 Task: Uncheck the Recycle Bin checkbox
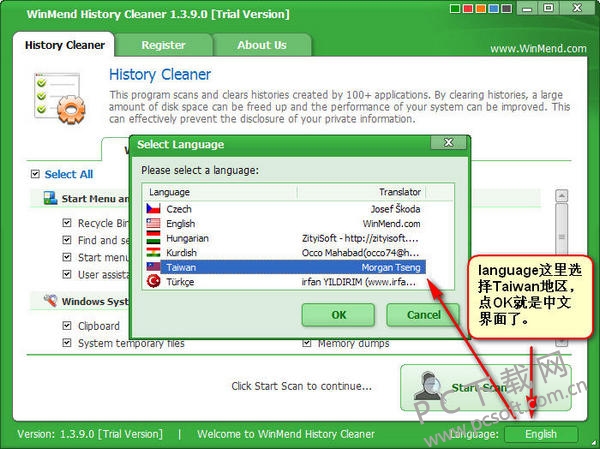coord(67,223)
